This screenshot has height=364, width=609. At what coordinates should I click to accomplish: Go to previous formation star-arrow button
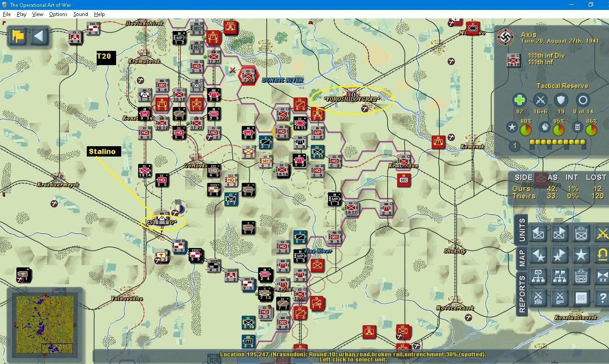[539, 255]
